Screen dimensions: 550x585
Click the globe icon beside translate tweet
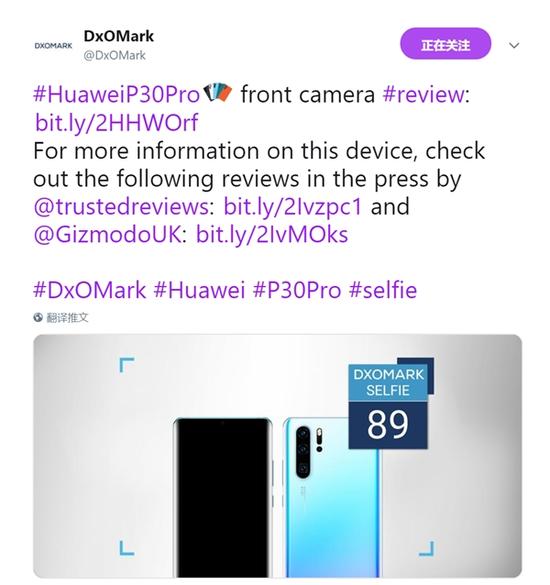click(38, 317)
